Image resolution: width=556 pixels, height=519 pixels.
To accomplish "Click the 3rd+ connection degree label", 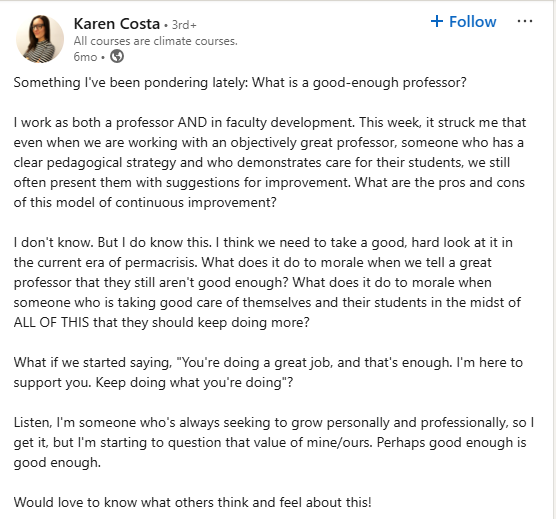I will coord(184,25).
